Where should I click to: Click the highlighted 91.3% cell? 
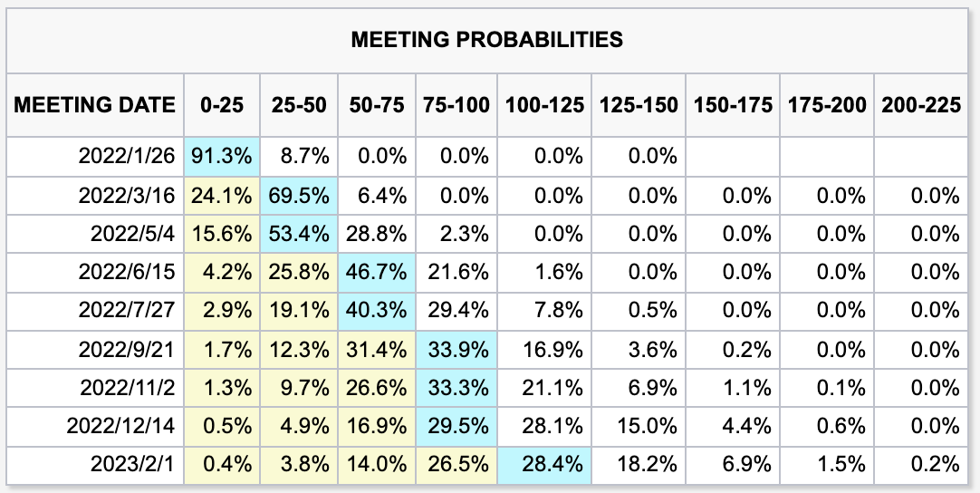[x=221, y=156]
